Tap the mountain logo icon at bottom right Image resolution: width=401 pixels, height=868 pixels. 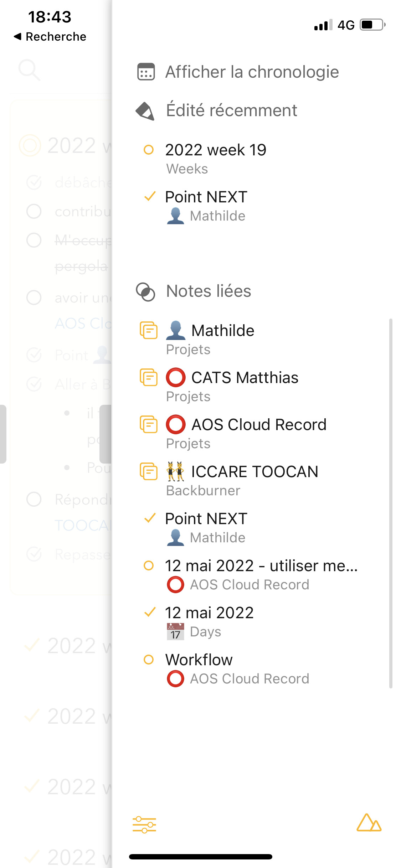pos(369,823)
